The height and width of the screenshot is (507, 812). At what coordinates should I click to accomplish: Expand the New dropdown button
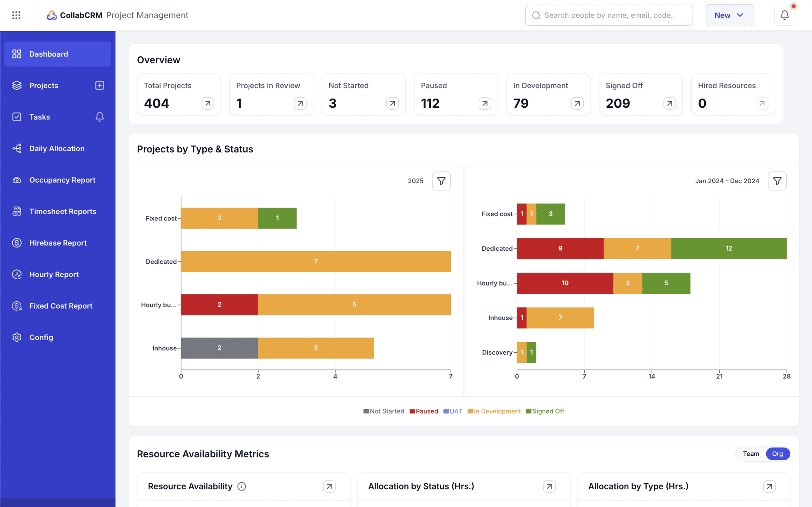(x=730, y=15)
